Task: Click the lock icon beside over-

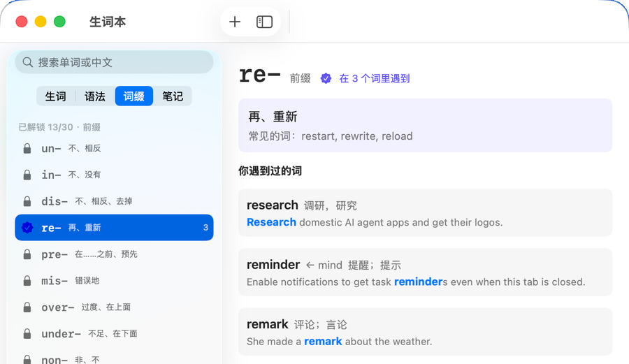Action: click(x=27, y=307)
